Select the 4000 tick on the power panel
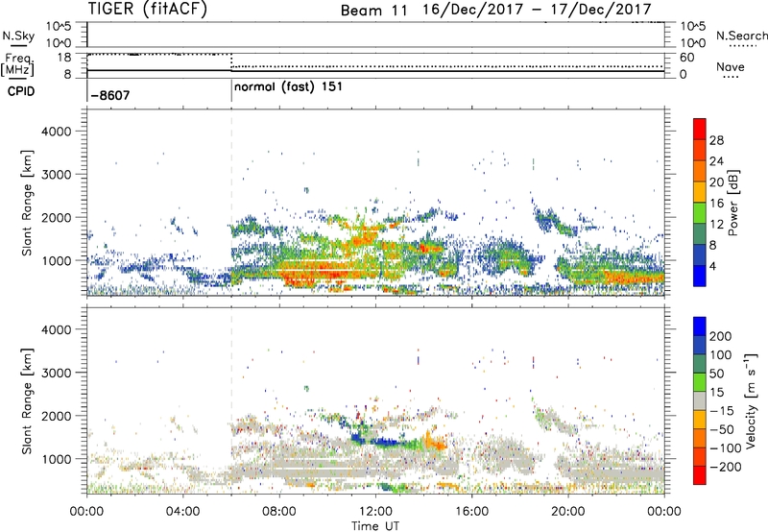The height and width of the screenshot is (532, 768). [56, 132]
